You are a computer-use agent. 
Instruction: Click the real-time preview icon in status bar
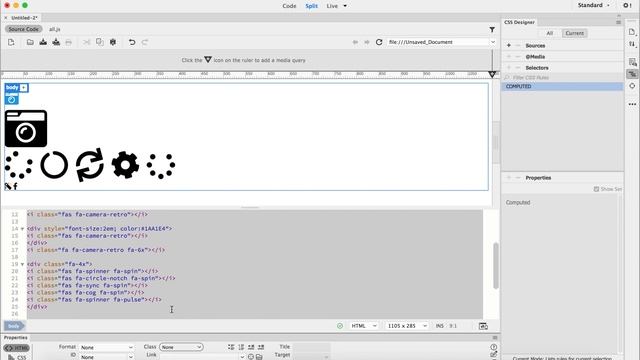click(483, 326)
